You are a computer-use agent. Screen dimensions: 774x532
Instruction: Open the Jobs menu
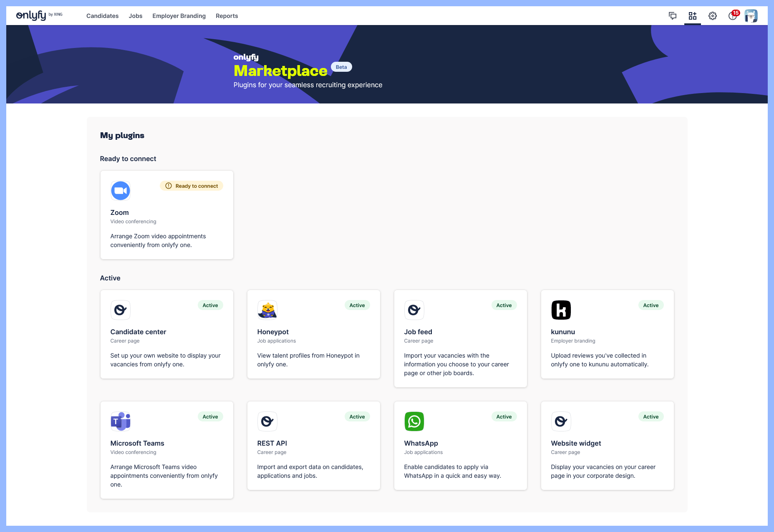135,16
